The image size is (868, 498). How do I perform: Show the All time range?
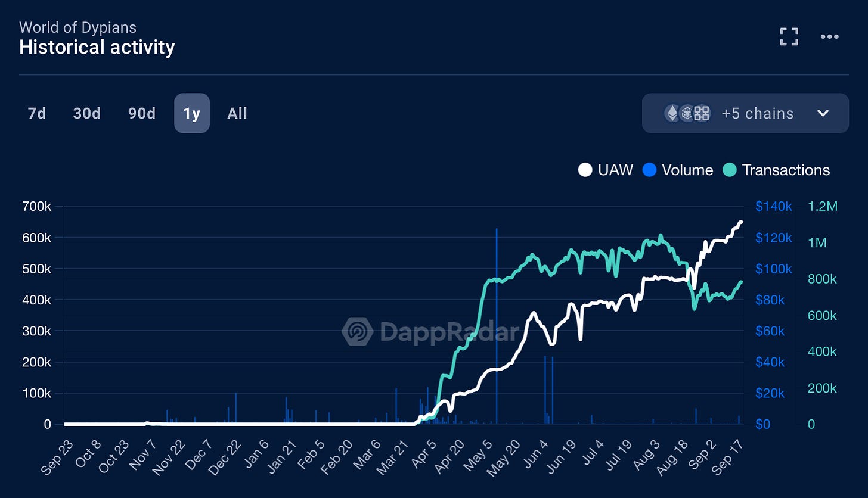pos(237,113)
